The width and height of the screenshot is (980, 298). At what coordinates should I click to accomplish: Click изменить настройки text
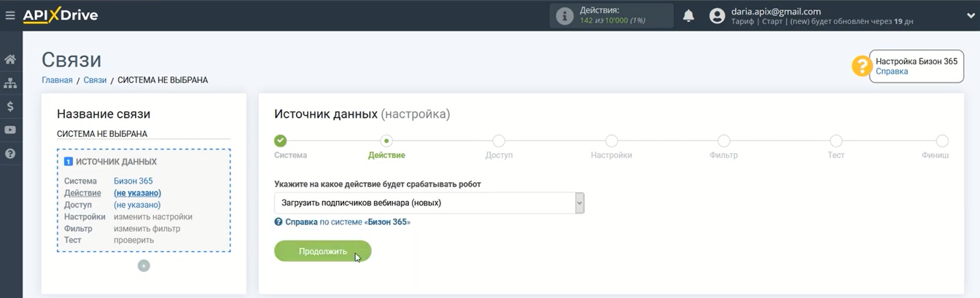click(x=153, y=216)
